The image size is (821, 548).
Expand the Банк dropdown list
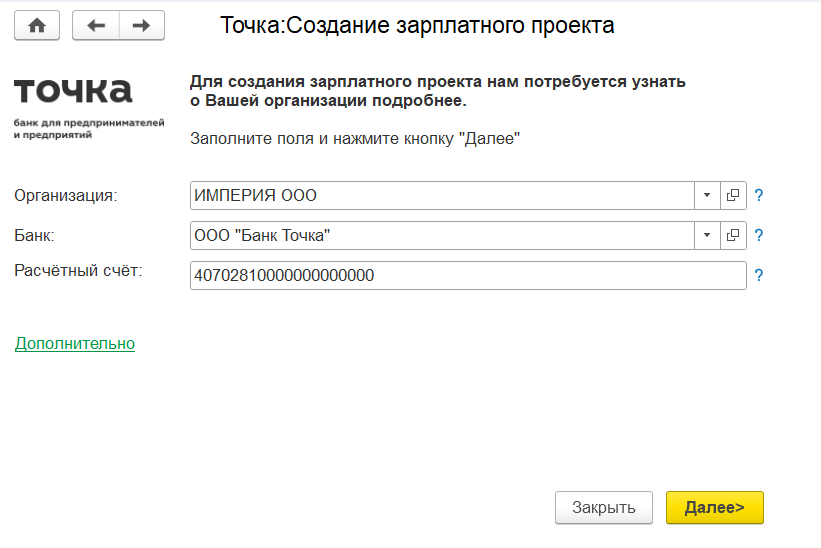(x=706, y=235)
